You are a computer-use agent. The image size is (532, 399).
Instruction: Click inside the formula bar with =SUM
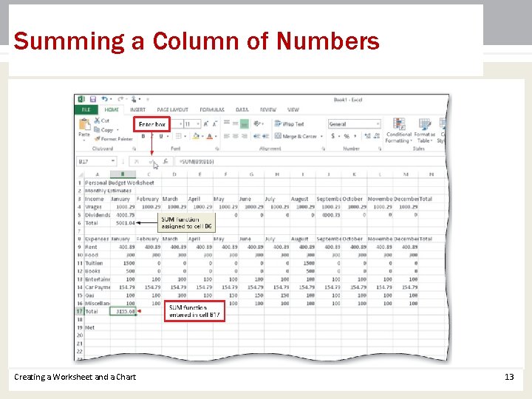pos(310,162)
